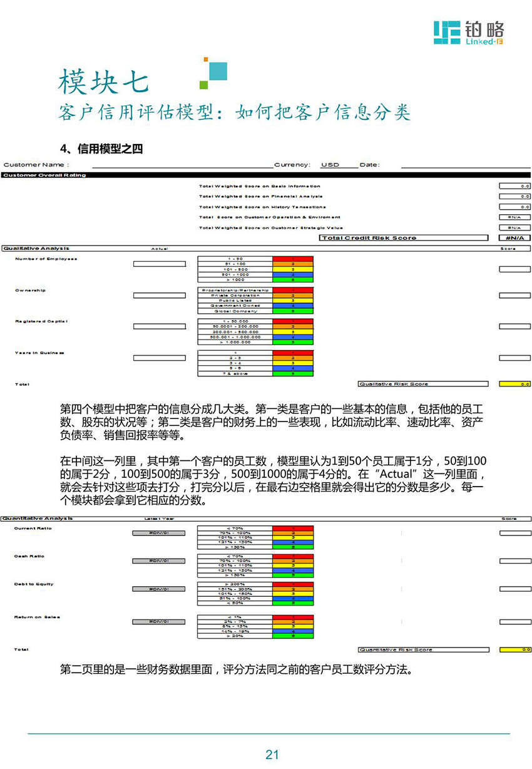Click the Government Owned cell
Viewport: 532px width, 769px height.
click(235, 306)
